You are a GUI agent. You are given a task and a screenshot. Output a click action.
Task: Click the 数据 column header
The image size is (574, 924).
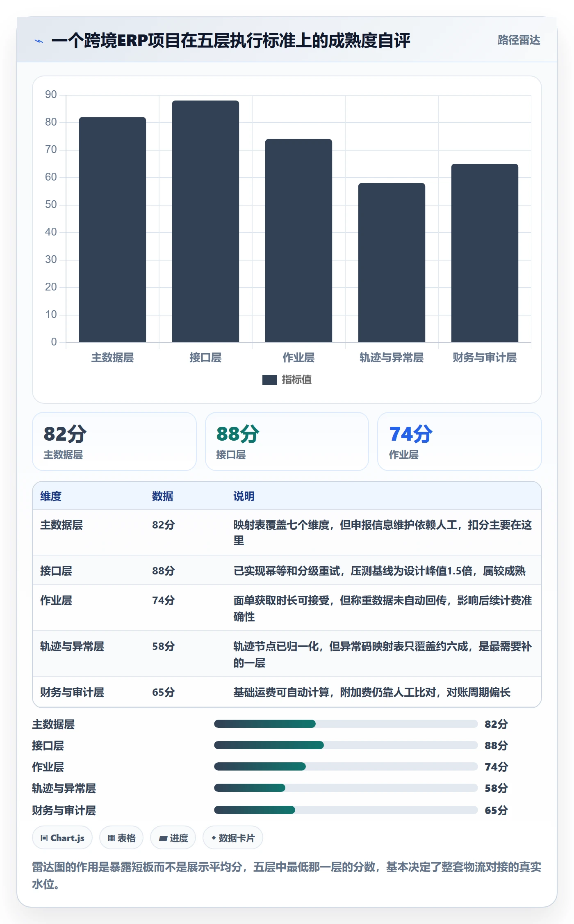[x=163, y=496]
